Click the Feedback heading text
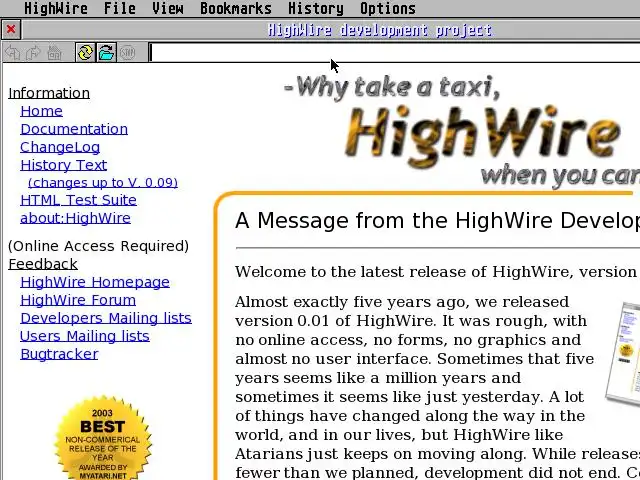The image size is (640, 480). click(x=43, y=264)
